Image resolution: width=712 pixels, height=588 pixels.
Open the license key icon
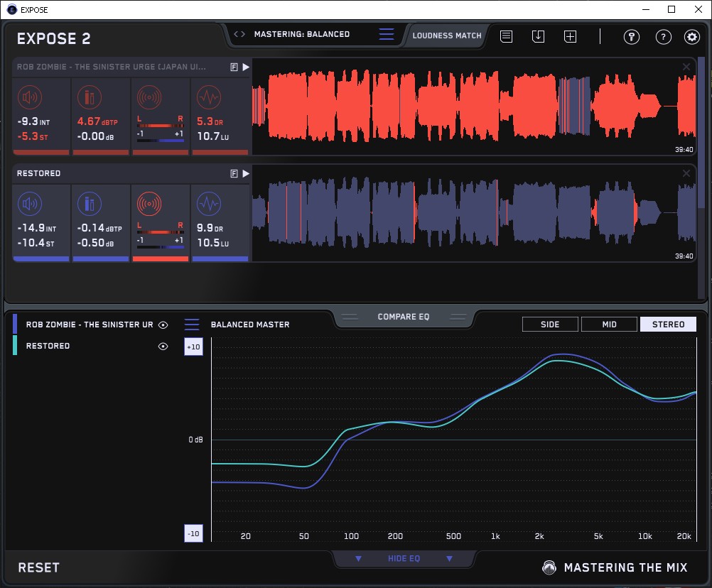coord(631,37)
